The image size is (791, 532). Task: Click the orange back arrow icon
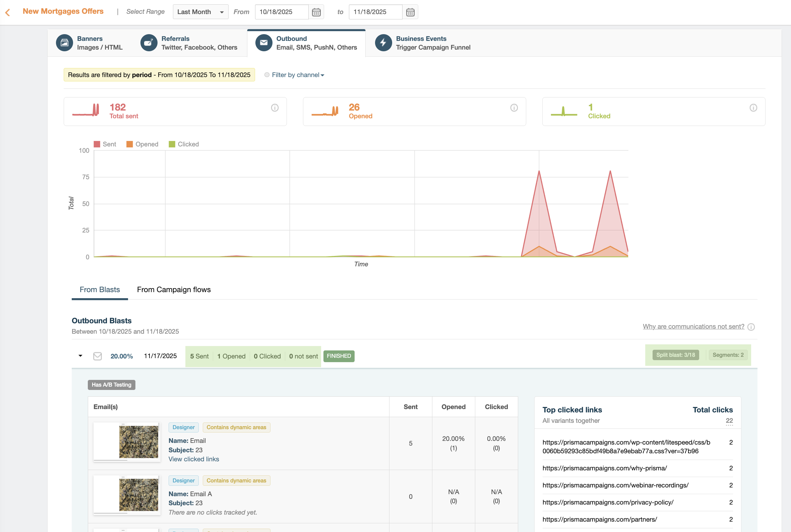[7, 12]
